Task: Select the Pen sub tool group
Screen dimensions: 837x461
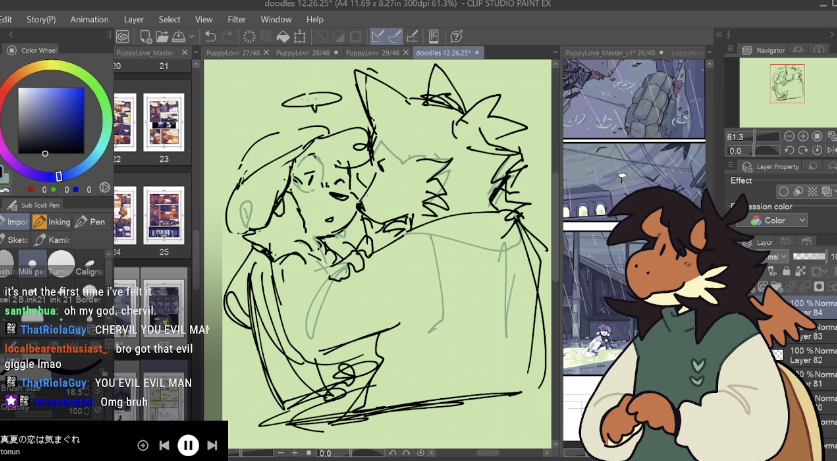Action: click(90, 221)
